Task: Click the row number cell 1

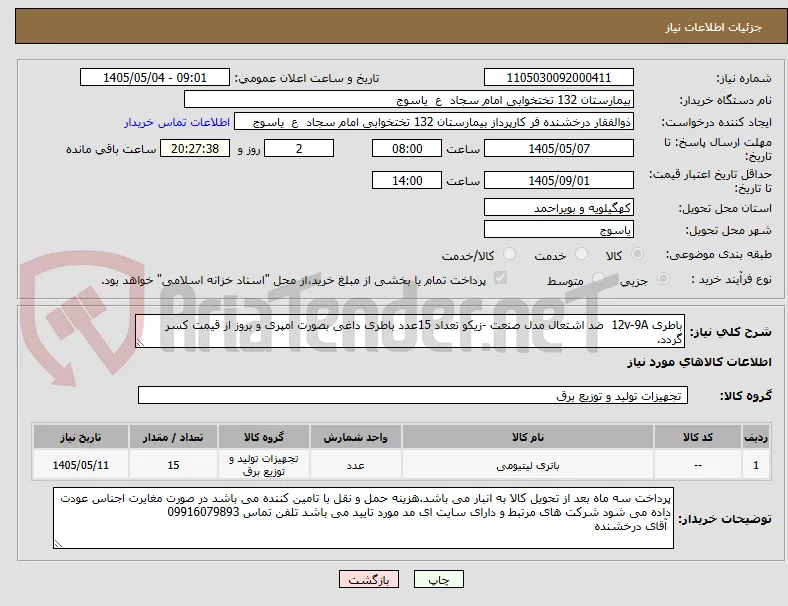Action: (x=755, y=465)
